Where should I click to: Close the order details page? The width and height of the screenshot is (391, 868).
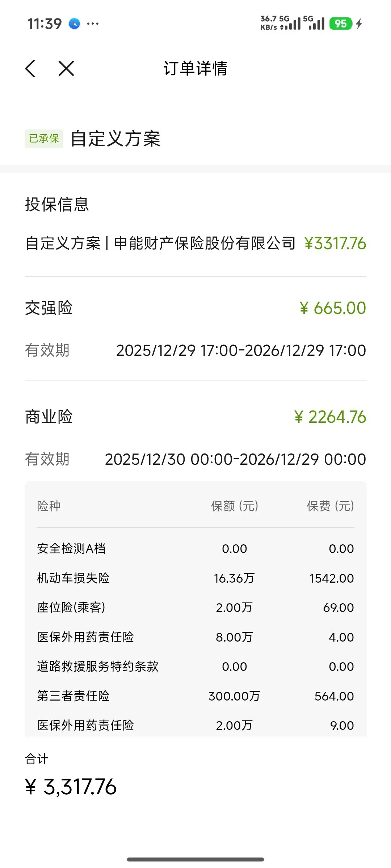[66, 68]
